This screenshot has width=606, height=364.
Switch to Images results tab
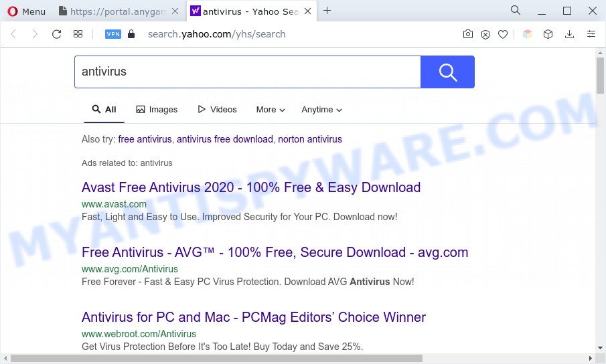[157, 110]
